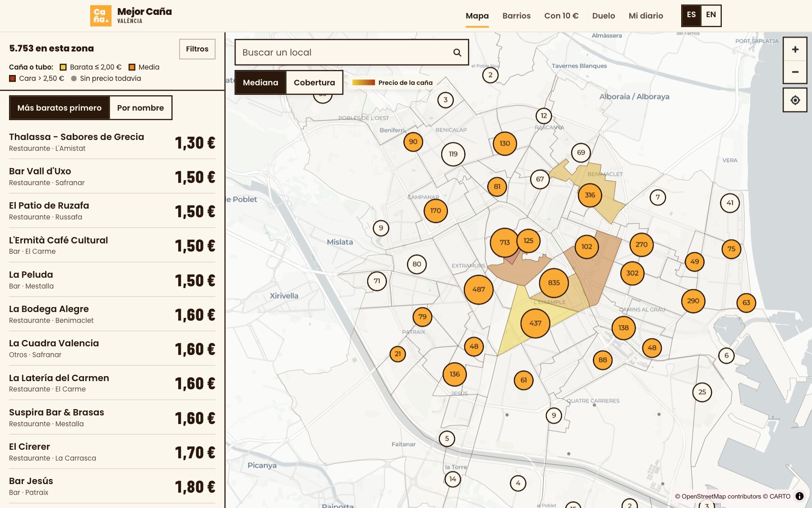Click the Barata ≤ 2,00 € swatch
Screen dimensions: 812x508
(x=63, y=67)
